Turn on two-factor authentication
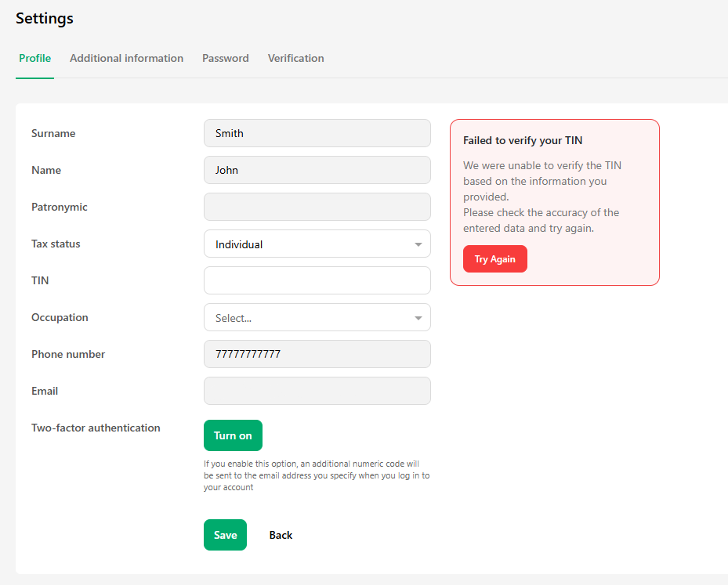Viewport: 728px width, 585px height. pyautogui.click(x=233, y=435)
